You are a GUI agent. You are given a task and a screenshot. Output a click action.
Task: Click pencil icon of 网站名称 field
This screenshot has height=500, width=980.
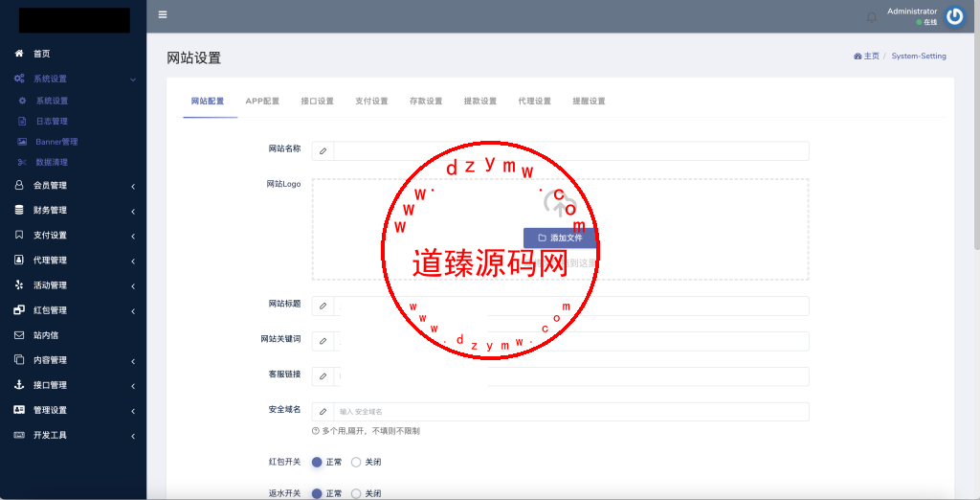tap(323, 150)
